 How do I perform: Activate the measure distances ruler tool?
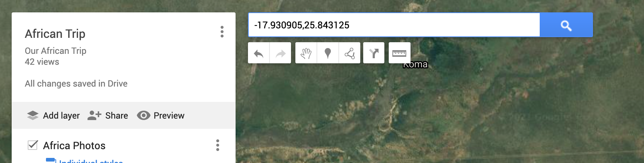(399, 53)
